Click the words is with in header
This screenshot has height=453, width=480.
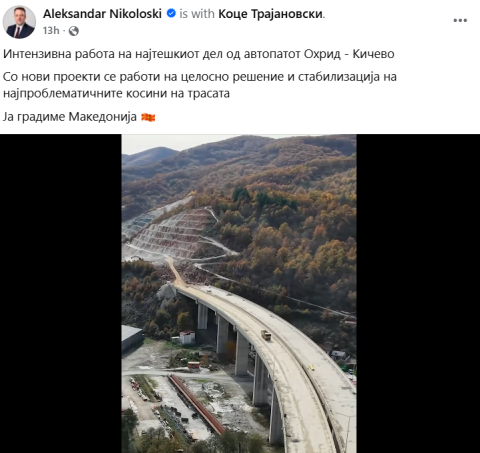(x=197, y=14)
